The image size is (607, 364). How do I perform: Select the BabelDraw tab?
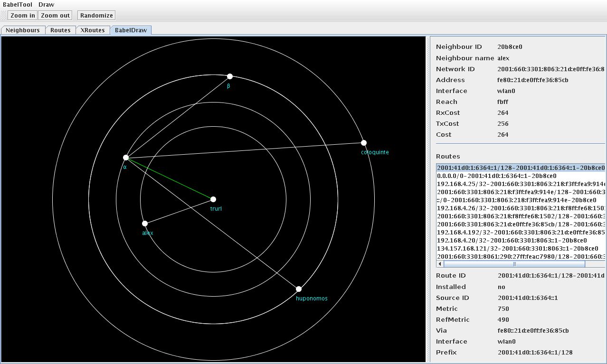pyautogui.click(x=131, y=30)
